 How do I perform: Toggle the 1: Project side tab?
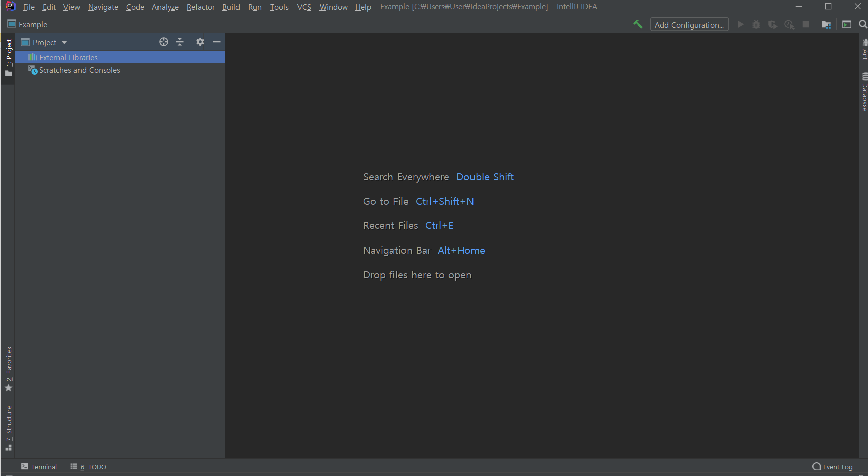(x=8, y=57)
